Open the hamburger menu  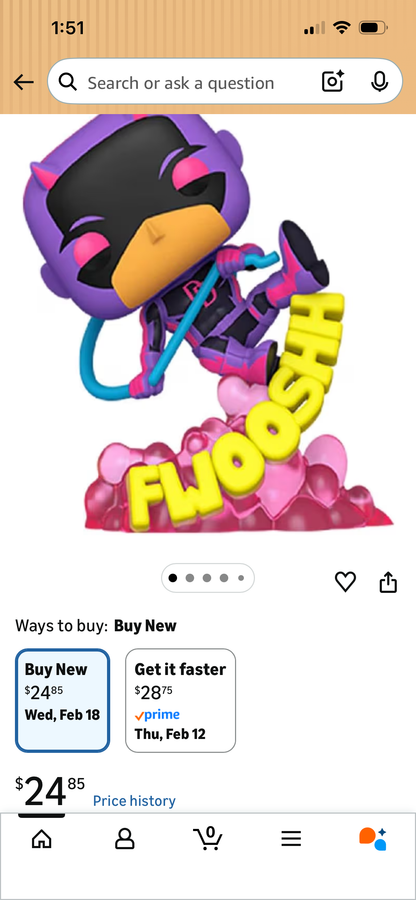[x=291, y=839]
